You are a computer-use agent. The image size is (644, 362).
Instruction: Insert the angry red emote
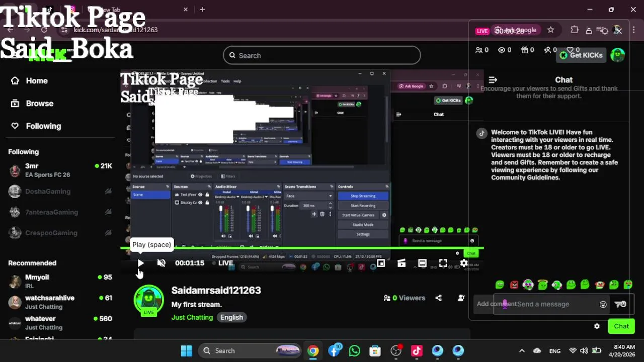click(x=514, y=285)
